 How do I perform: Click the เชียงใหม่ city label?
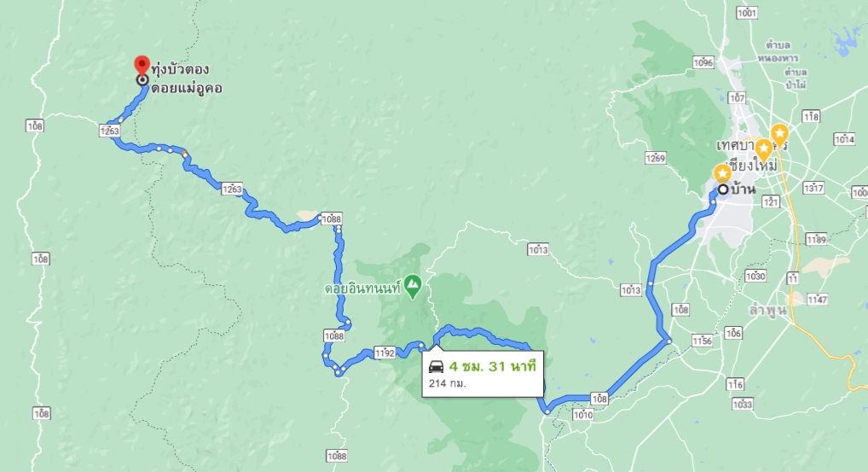tap(754, 166)
